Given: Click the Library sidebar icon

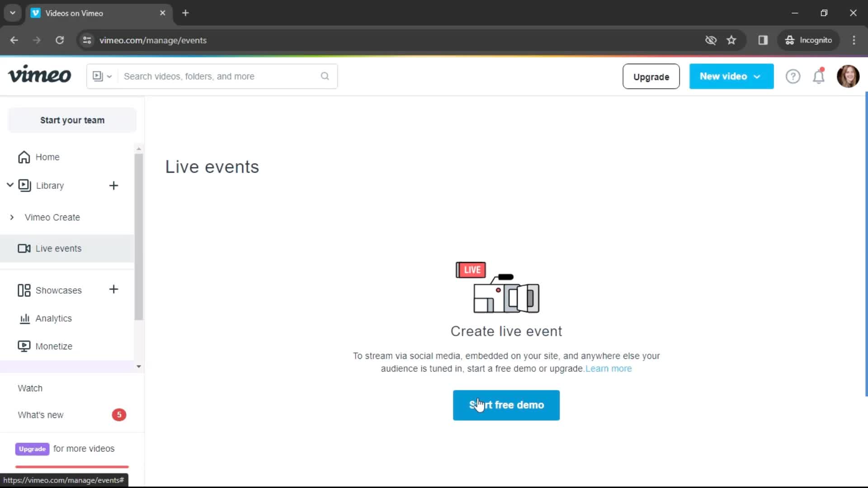Looking at the screenshot, I should tap(24, 185).
